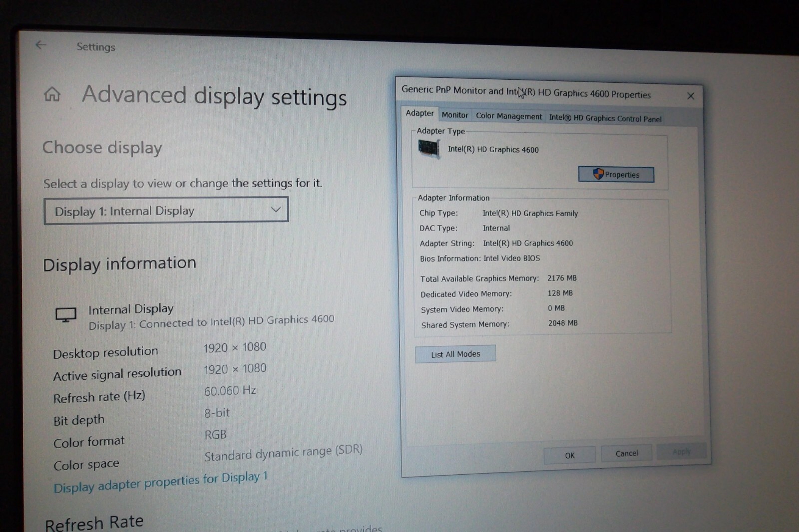
Task: Click the Shared System Memory 2048 MB value
Action: [563, 323]
